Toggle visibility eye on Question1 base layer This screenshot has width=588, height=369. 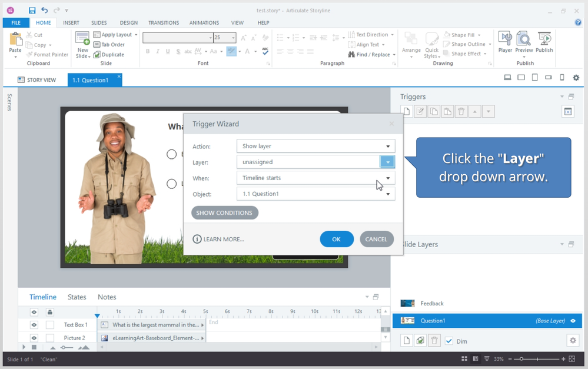[573, 321]
